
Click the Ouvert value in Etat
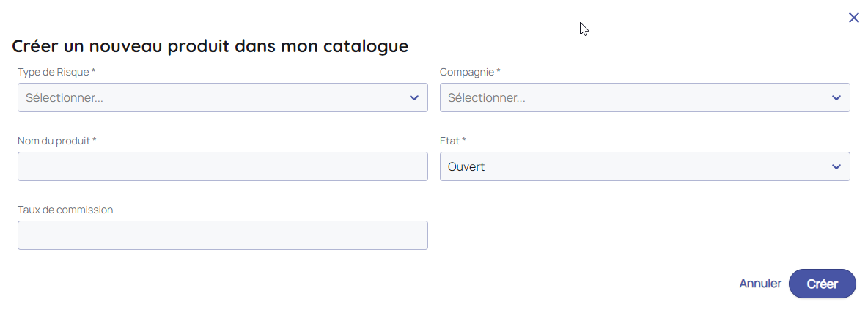(466, 166)
